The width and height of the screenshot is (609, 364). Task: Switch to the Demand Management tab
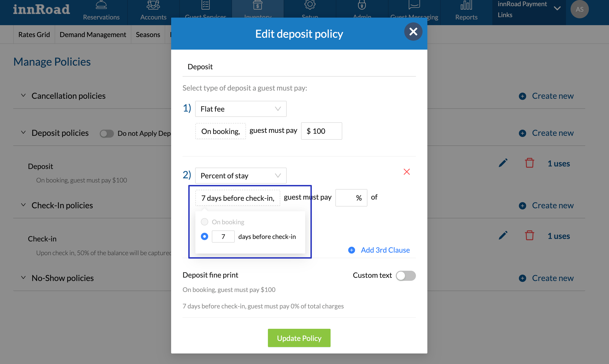point(93,35)
